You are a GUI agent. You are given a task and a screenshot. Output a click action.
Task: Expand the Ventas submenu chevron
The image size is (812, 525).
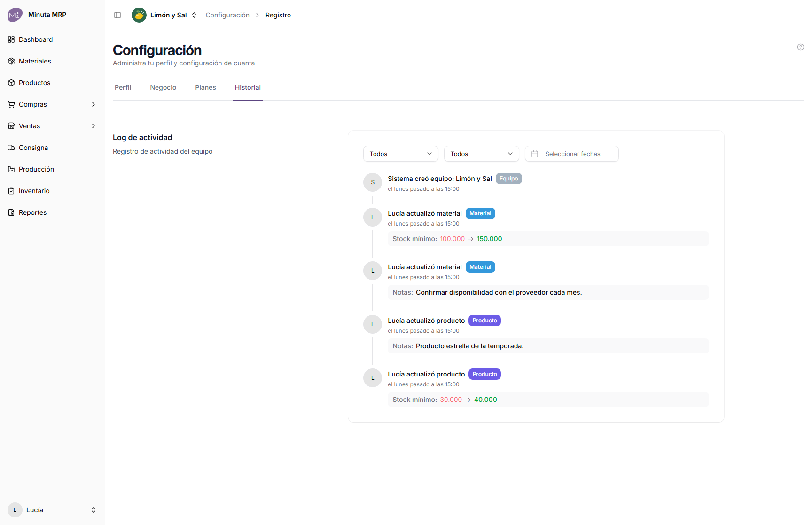[94, 126]
